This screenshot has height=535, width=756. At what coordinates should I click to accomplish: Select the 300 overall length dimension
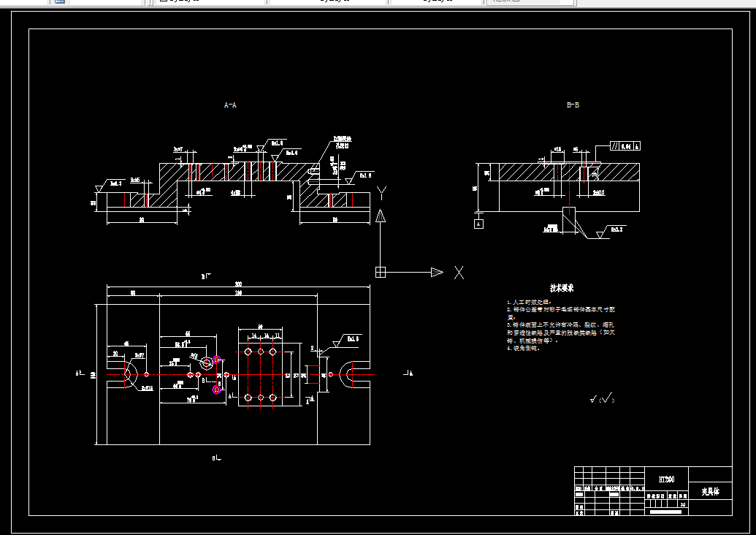pos(238,284)
